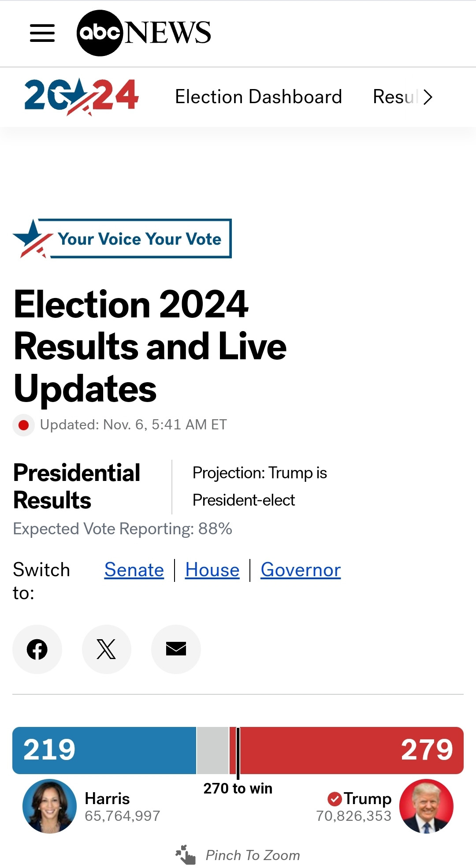Image resolution: width=476 pixels, height=868 pixels.
Task: Share results via email icon
Action: (x=176, y=649)
